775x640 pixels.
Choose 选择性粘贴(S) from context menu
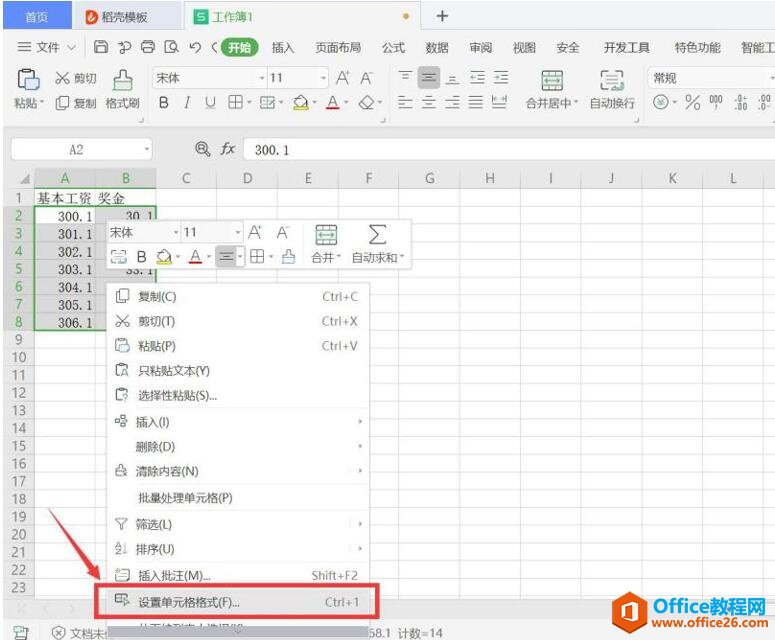(238, 395)
